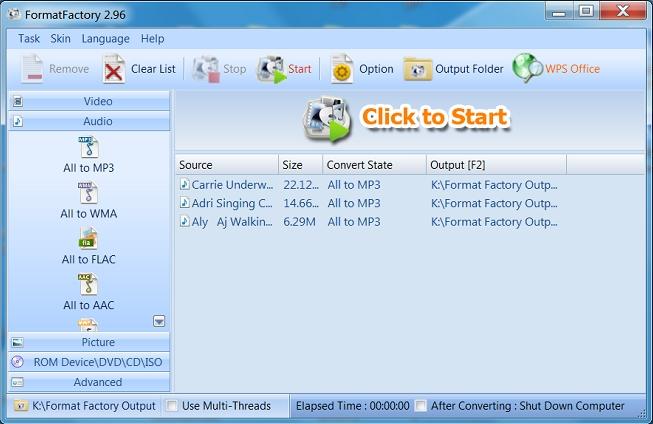
Task: Select the Aly Aj Walkin... source entry
Action: click(232, 222)
